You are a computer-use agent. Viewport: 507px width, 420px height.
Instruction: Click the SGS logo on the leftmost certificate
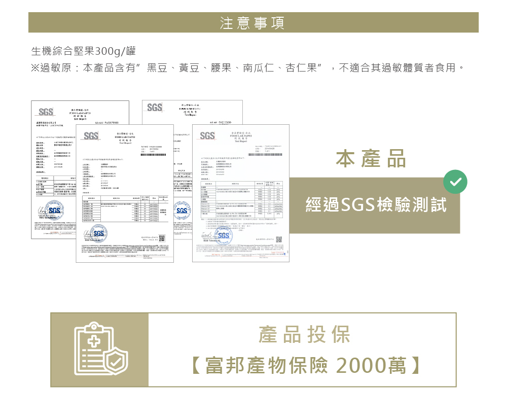click(45, 111)
